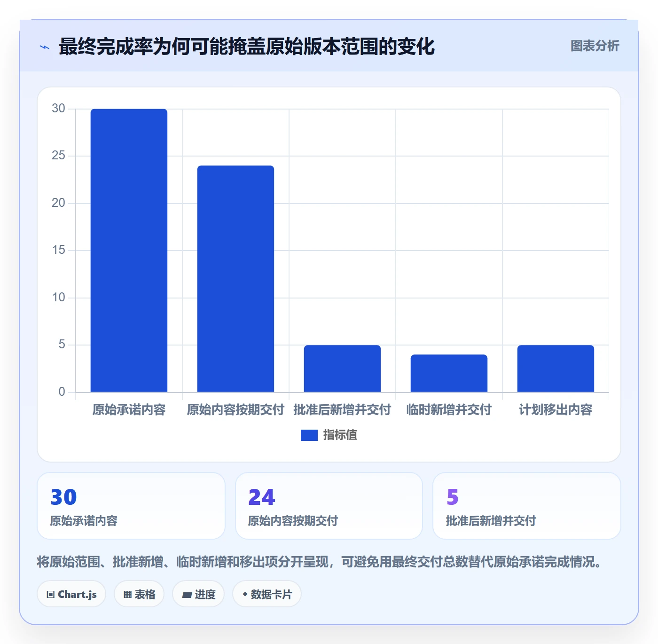Click x-axis label 原始承诺内容

tap(129, 410)
